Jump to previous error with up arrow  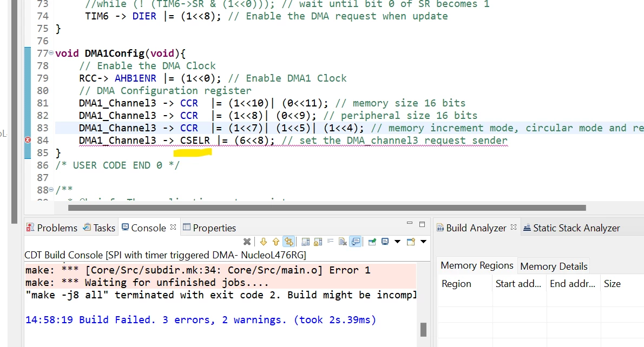276,242
